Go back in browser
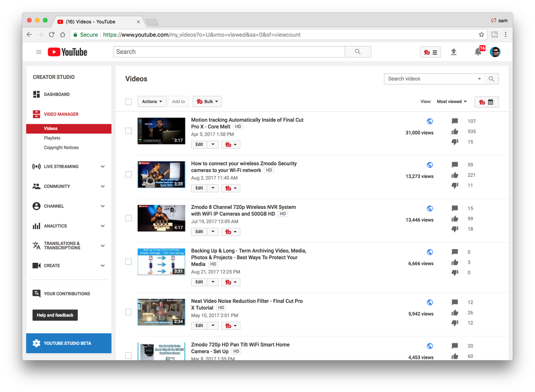 [29, 34]
